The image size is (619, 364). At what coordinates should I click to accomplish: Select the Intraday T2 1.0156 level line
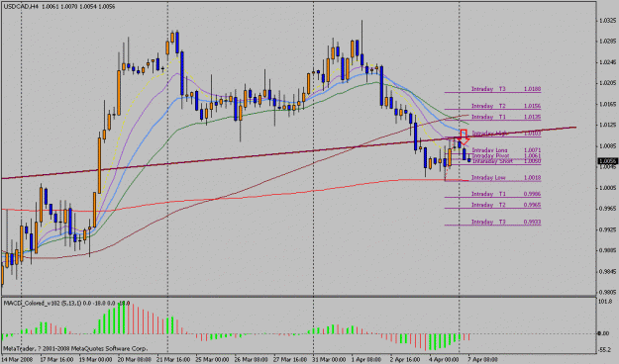[492, 107]
